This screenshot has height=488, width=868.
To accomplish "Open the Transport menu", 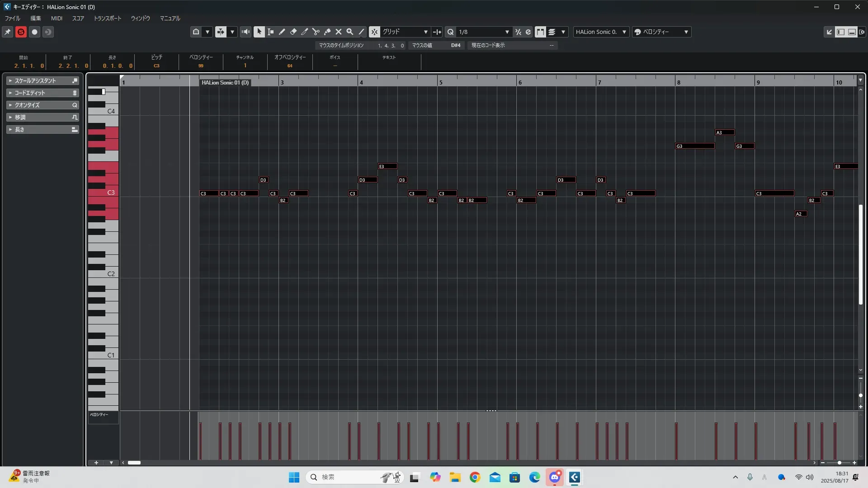I will [107, 19].
